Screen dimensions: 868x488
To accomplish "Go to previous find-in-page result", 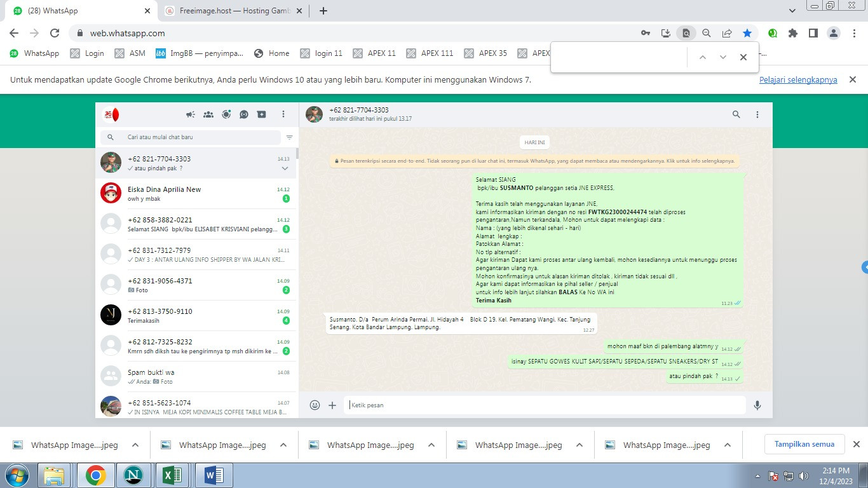I will click(x=702, y=57).
